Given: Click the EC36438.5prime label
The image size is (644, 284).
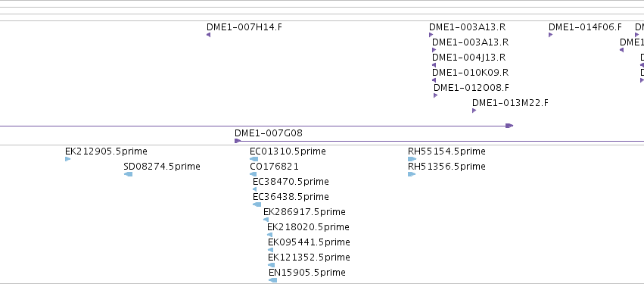Looking at the screenshot, I should (x=291, y=197).
